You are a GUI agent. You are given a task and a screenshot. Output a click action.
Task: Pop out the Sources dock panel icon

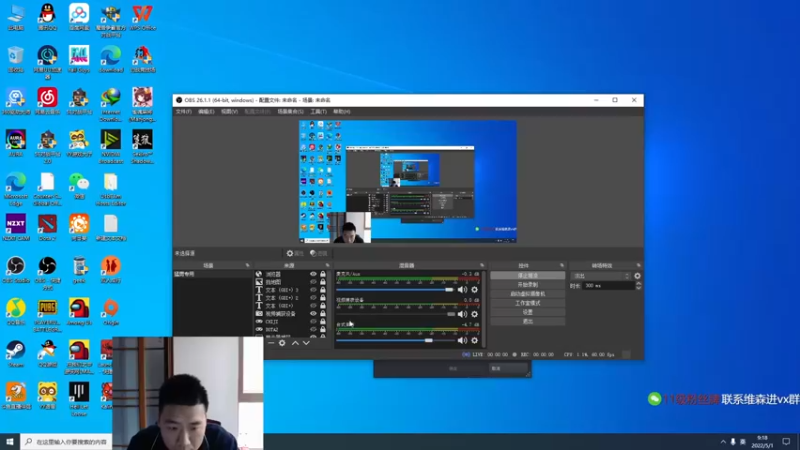pos(328,265)
